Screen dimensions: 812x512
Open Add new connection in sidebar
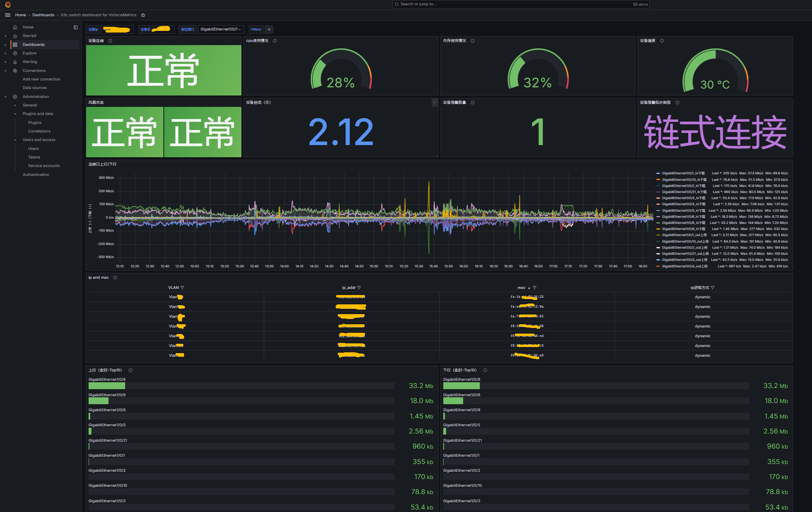coord(41,79)
